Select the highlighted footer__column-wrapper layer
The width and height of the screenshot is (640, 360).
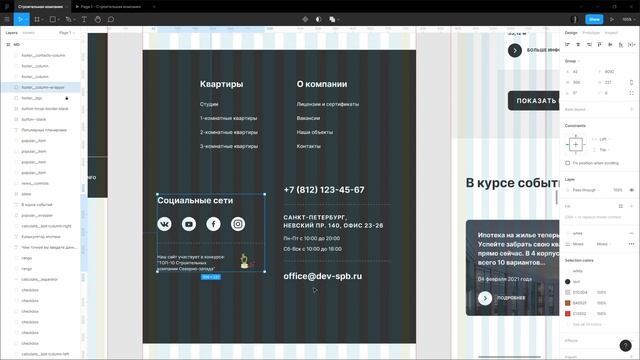[41, 87]
